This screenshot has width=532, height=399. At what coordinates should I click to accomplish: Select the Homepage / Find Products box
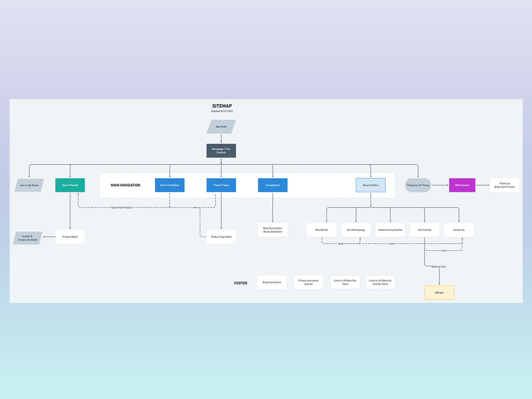221,151
